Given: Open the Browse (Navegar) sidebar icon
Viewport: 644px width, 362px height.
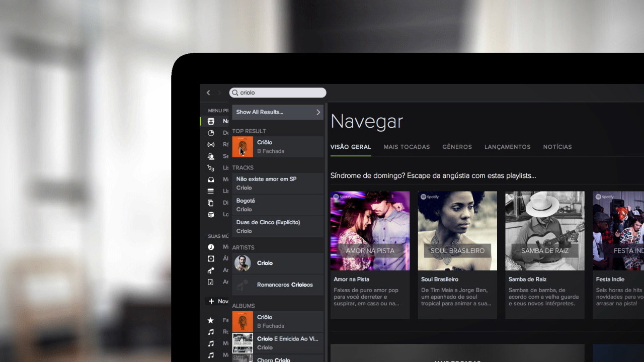Looking at the screenshot, I should [211, 121].
